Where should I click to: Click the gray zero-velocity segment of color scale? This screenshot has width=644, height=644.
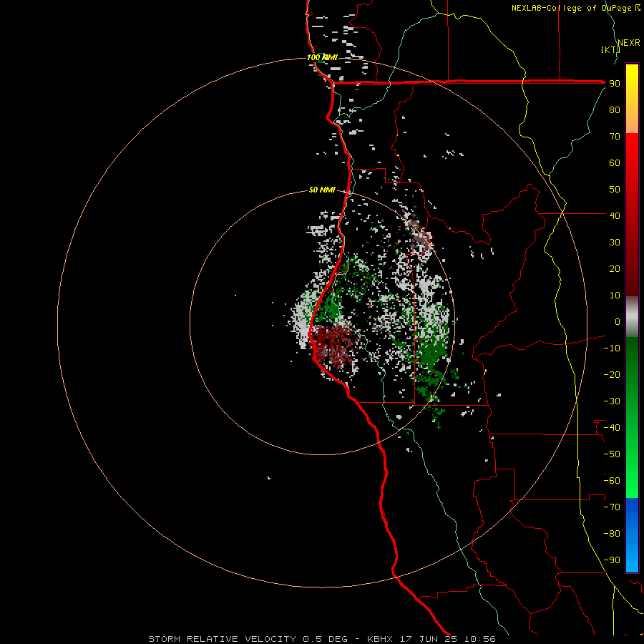(x=632, y=317)
